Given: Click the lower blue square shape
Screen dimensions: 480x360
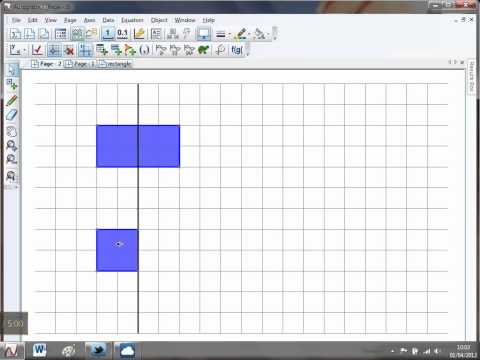Looking at the screenshot, I should click(x=117, y=250).
